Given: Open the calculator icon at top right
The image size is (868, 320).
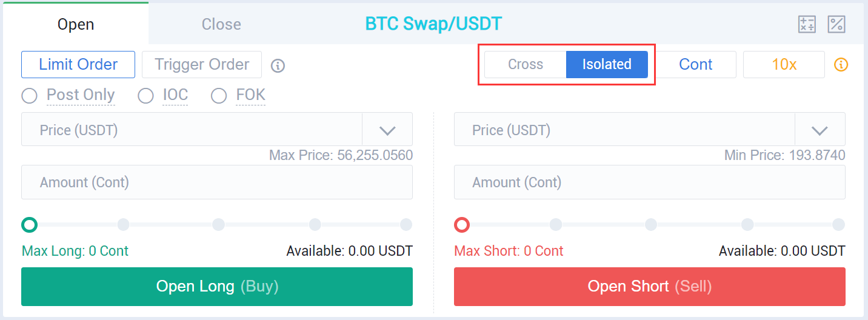Looking at the screenshot, I should 807,24.
